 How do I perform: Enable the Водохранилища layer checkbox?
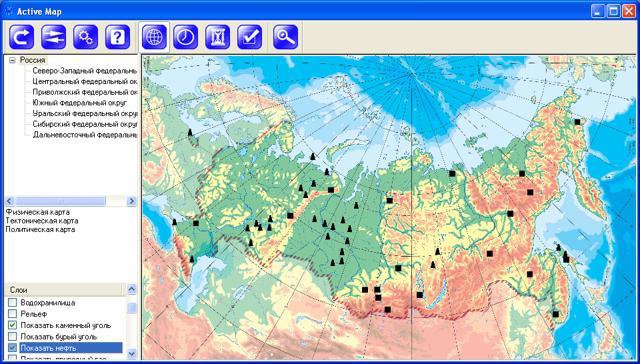[12, 303]
